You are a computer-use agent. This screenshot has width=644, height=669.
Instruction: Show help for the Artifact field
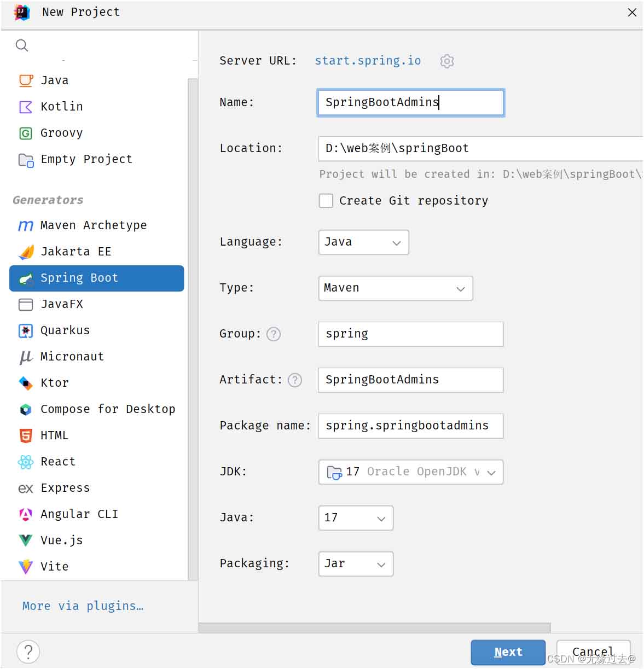[295, 380]
